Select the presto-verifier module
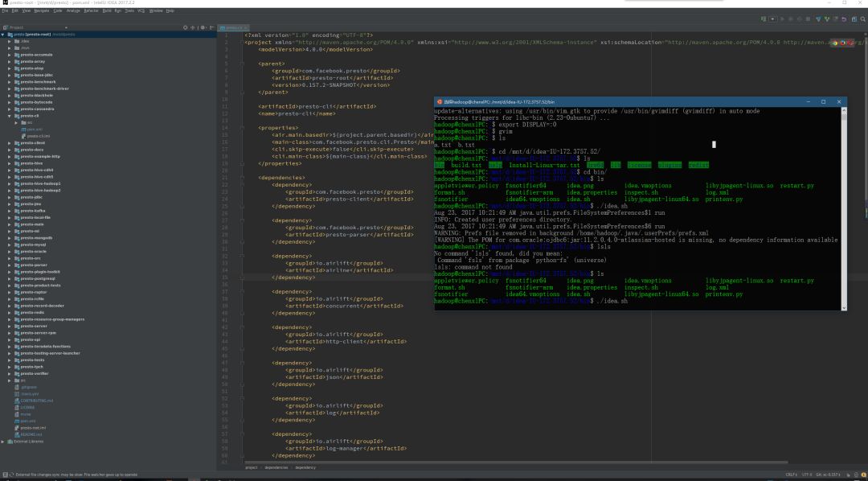Viewport: 868px width, 481px height. tap(35, 373)
